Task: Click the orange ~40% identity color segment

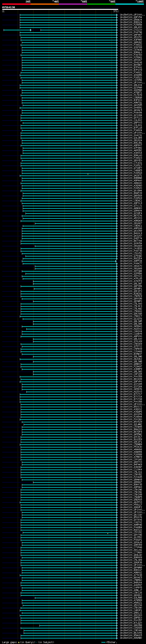Action: coord(45,4)
